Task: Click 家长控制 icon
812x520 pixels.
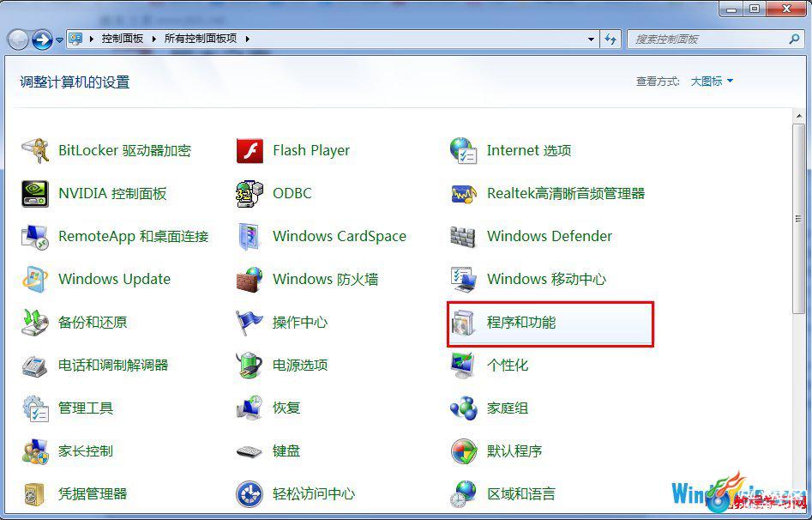Action: 34,451
